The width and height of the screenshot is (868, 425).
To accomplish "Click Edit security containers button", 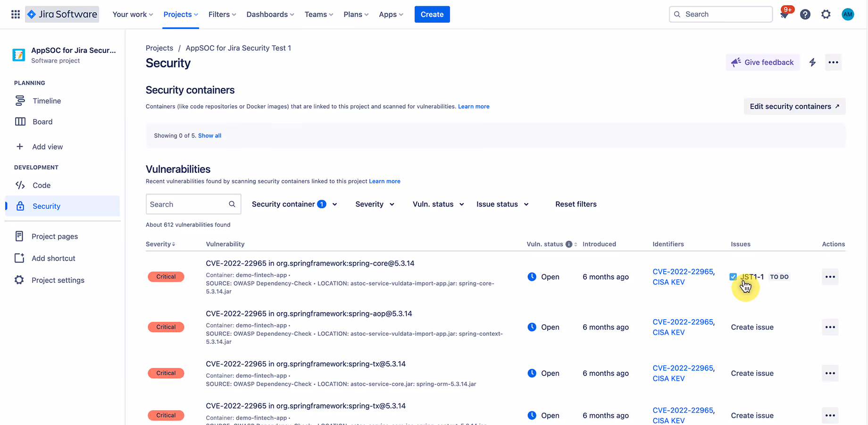I will click(x=795, y=106).
